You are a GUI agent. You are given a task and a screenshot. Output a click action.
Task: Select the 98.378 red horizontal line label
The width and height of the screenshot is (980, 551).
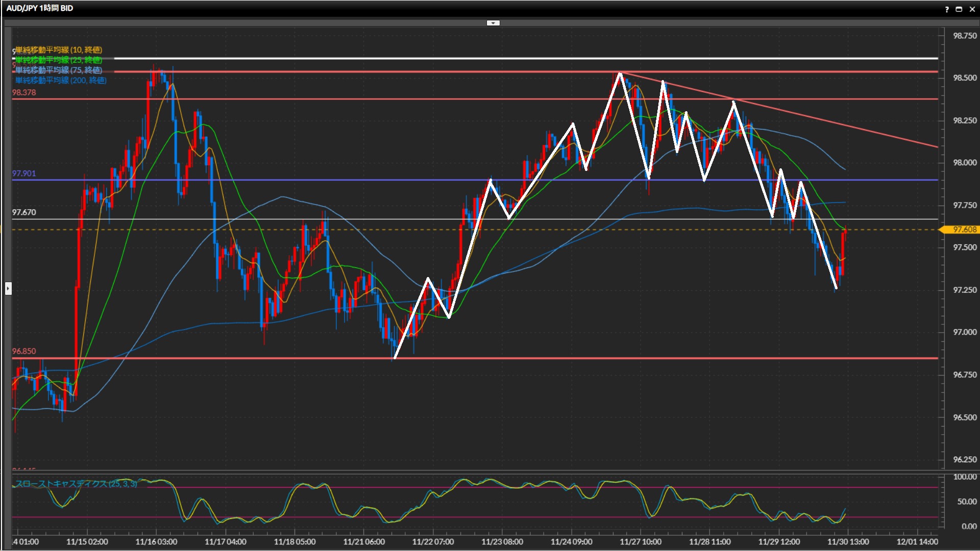(x=24, y=92)
